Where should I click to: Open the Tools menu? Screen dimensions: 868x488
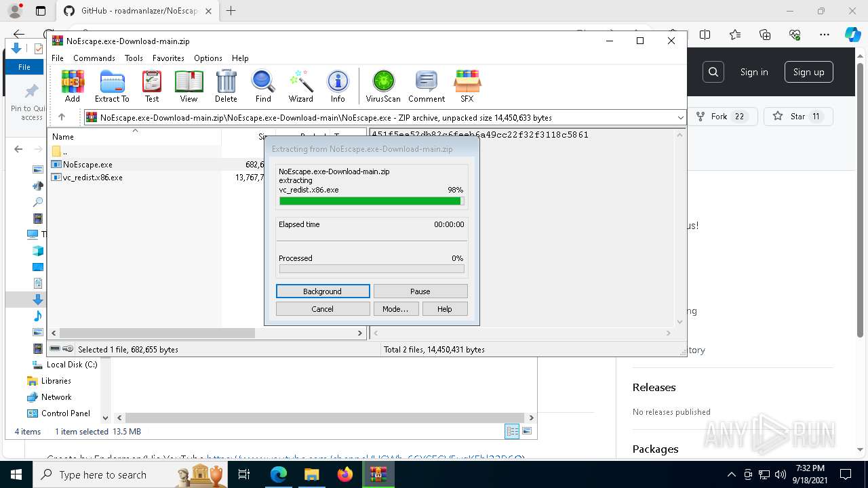pyautogui.click(x=134, y=58)
